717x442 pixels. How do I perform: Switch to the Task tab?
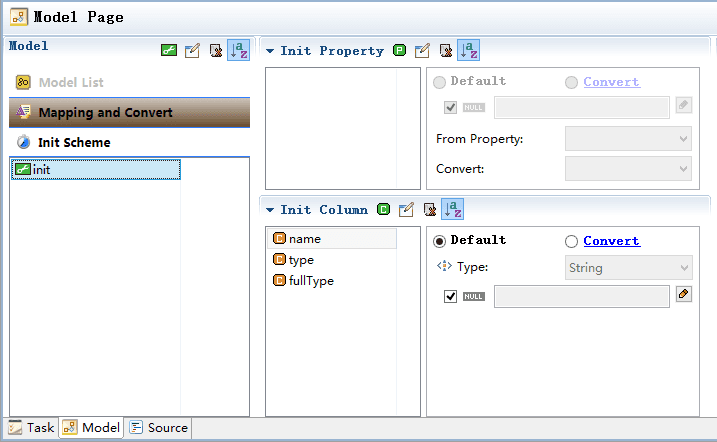tap(32, 428)
